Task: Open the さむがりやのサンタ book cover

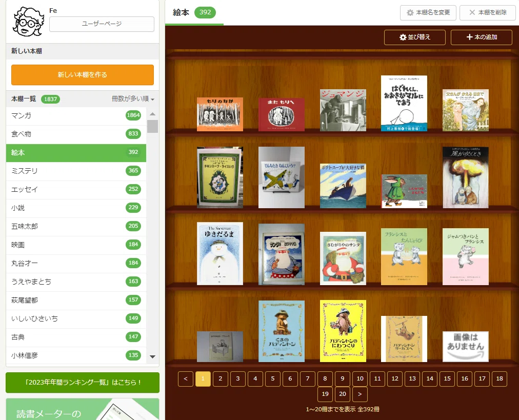Action: pos(343,258)
